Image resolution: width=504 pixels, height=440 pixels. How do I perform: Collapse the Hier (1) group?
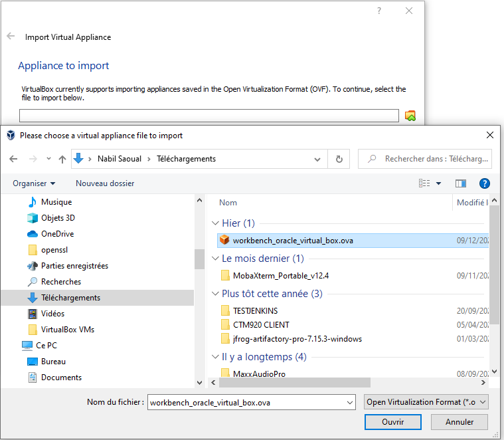tap(215, 223)
